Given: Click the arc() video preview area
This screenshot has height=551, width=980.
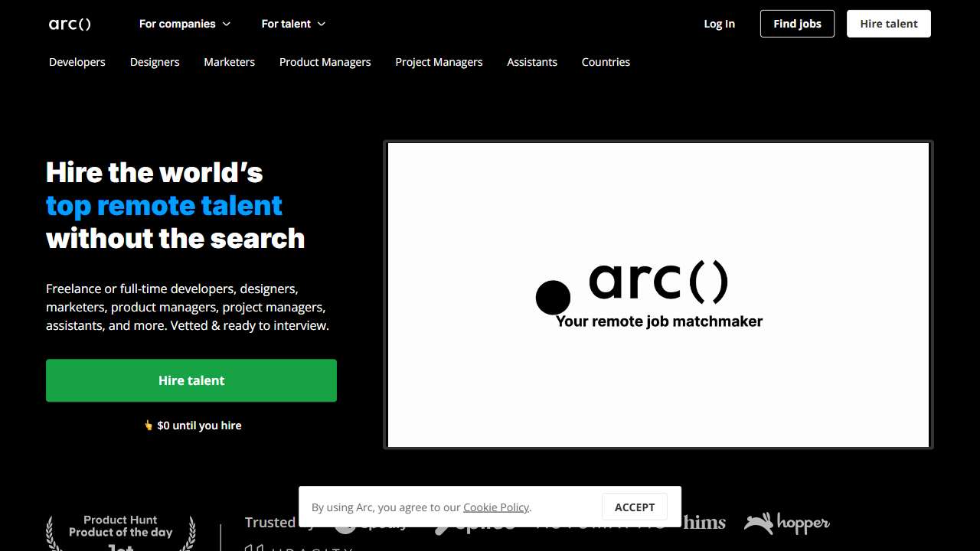Looking at the screenshot, I should pos(658,294).
